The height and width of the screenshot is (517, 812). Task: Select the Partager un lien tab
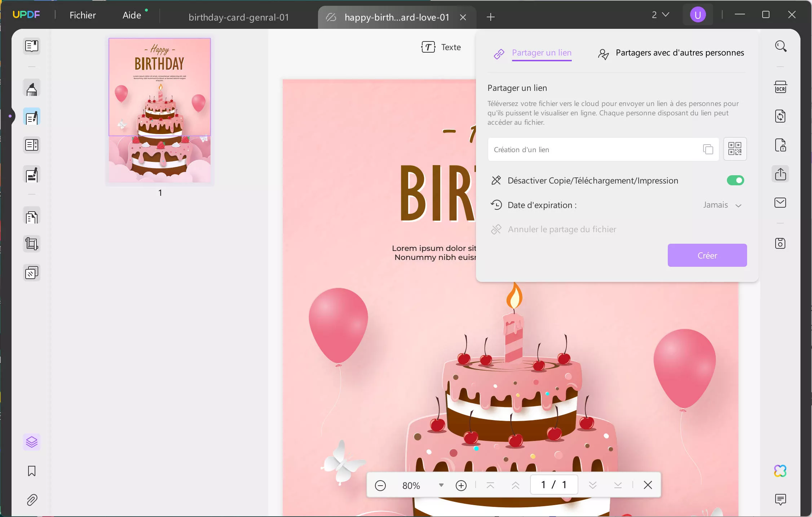(x=533, y=53)
